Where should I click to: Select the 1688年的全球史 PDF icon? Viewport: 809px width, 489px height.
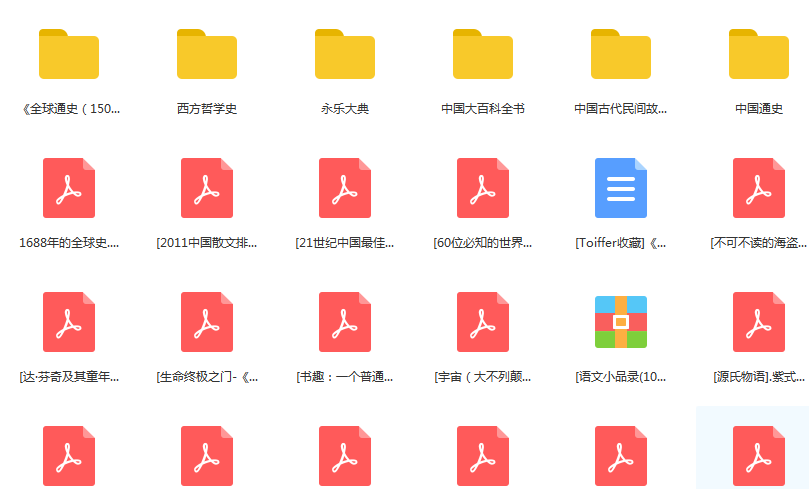click(69, 188)
